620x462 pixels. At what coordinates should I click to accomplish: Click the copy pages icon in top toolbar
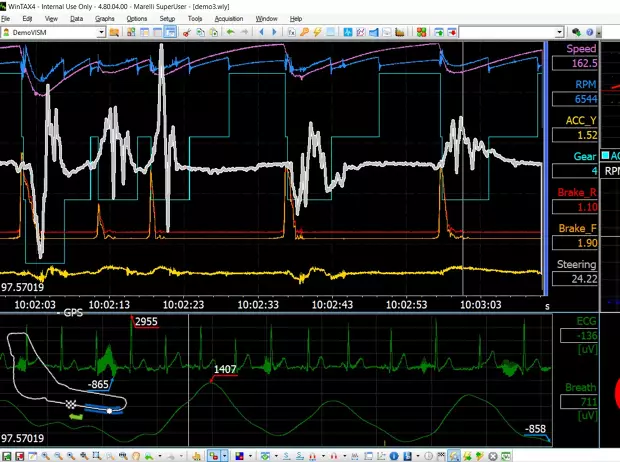pos(200,32)
